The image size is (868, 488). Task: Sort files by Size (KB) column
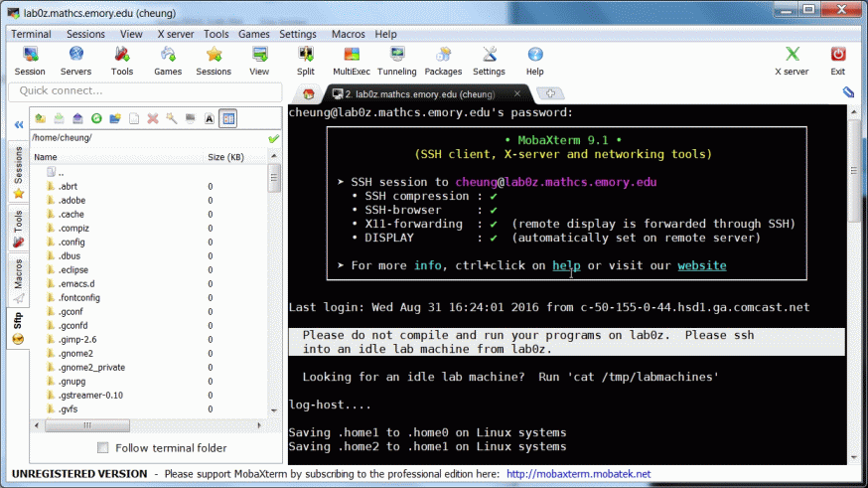(x=225, y=157)
